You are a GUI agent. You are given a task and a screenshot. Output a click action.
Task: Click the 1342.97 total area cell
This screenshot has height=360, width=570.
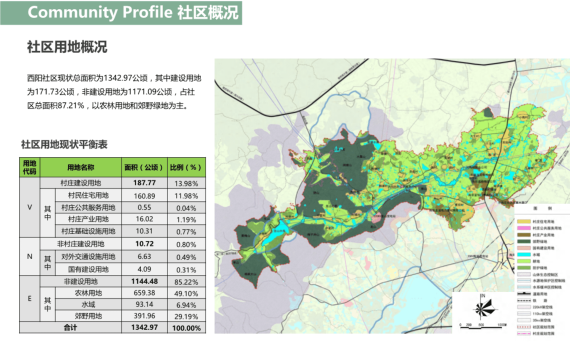coord(144,327)
